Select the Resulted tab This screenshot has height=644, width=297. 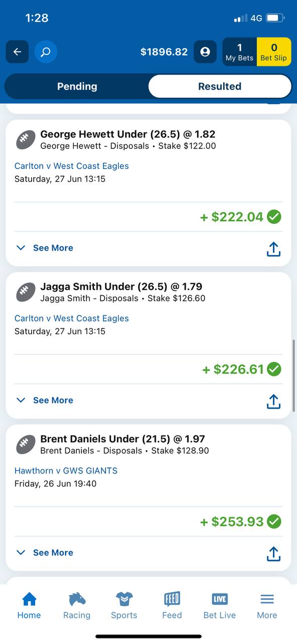[x=220, y=87]
